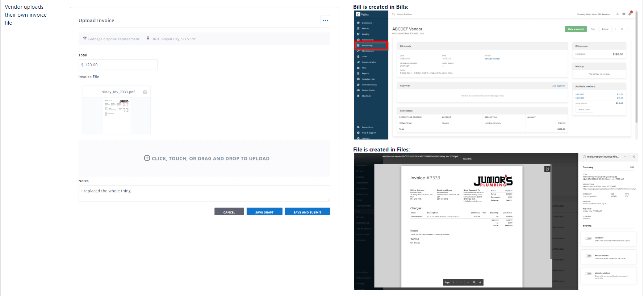644x296 pixels.
Task: Select Accounting in the Buildium sidebar
Action: pos(370,45)
